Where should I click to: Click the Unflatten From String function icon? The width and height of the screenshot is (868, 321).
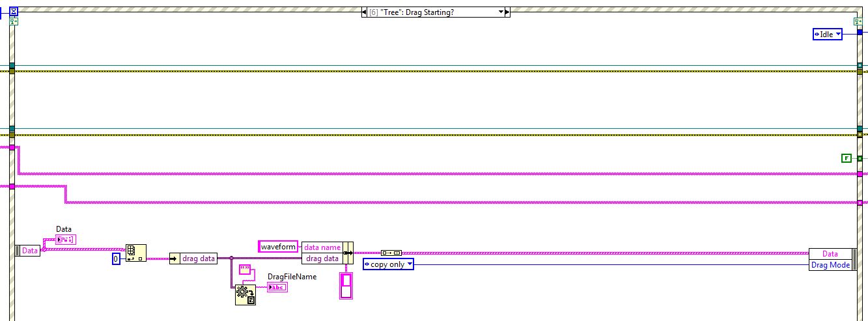[245, 295]
